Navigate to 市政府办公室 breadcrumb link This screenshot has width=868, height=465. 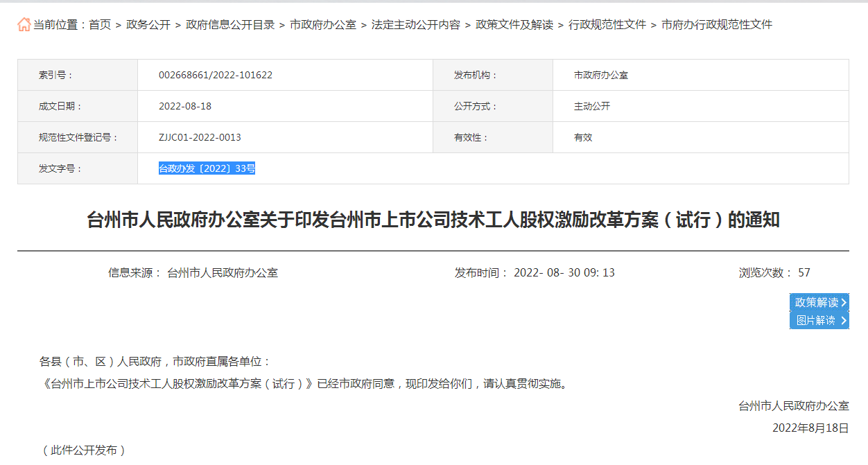click(x=323, y=25)
